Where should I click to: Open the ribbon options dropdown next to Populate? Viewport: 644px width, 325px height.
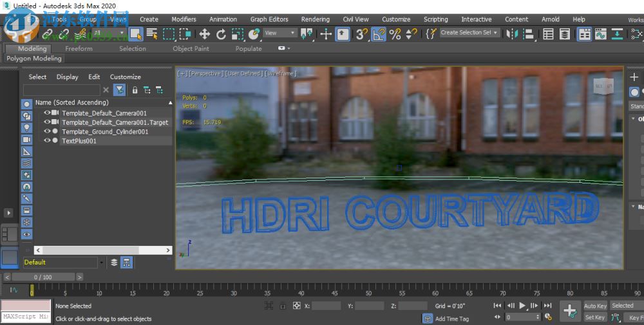click(284, 48)
